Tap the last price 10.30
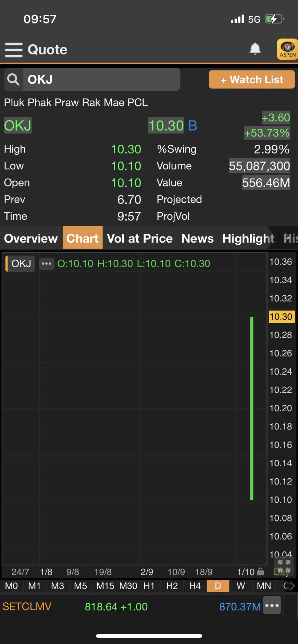This screenshot has width=298, height=644. 166,126
